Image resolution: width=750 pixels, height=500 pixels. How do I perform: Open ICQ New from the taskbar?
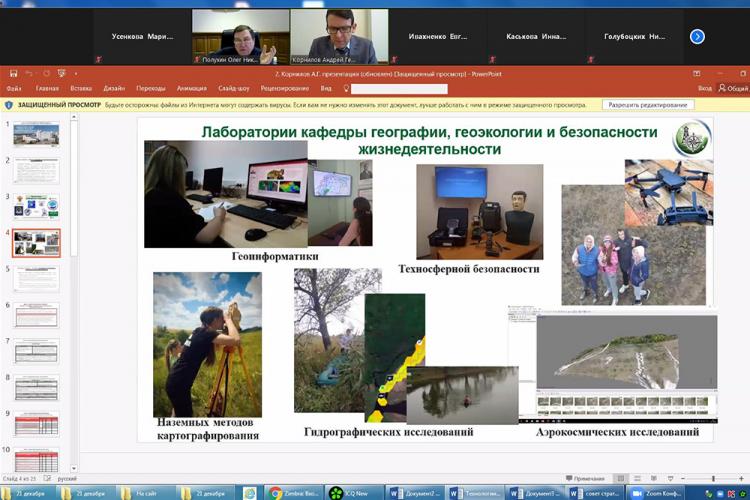click(x=353, y=493)
